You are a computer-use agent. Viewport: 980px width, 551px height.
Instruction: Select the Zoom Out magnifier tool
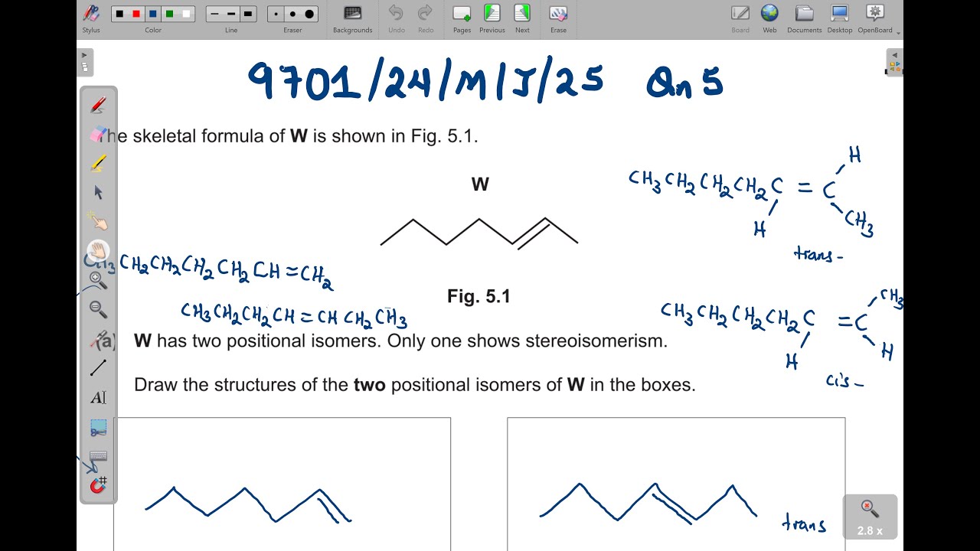(x=98, y=309)
